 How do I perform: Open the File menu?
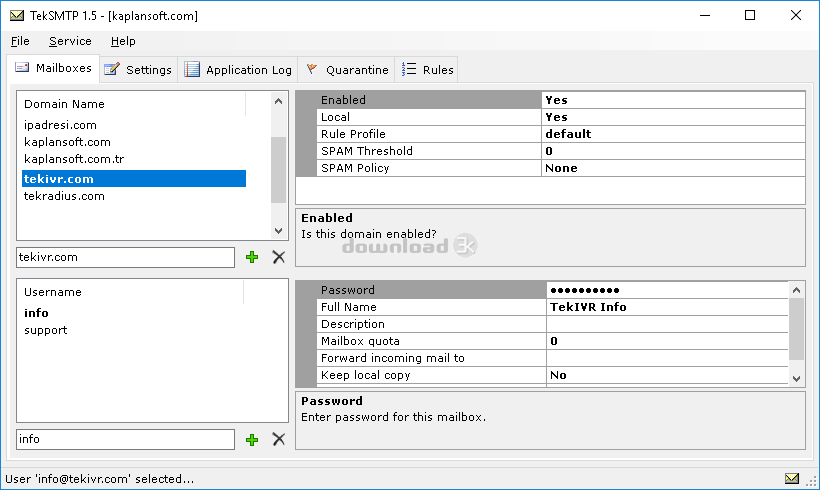[20, 41]
